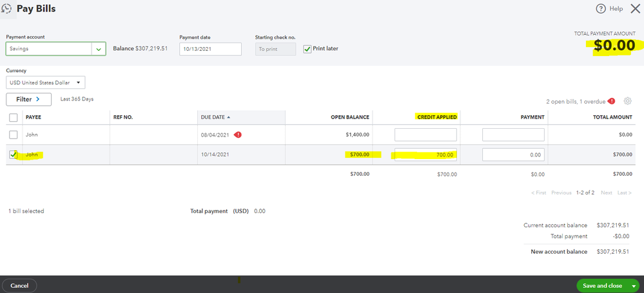Close the Pay Bills window
644x293 pixels.
pos(635,8)
